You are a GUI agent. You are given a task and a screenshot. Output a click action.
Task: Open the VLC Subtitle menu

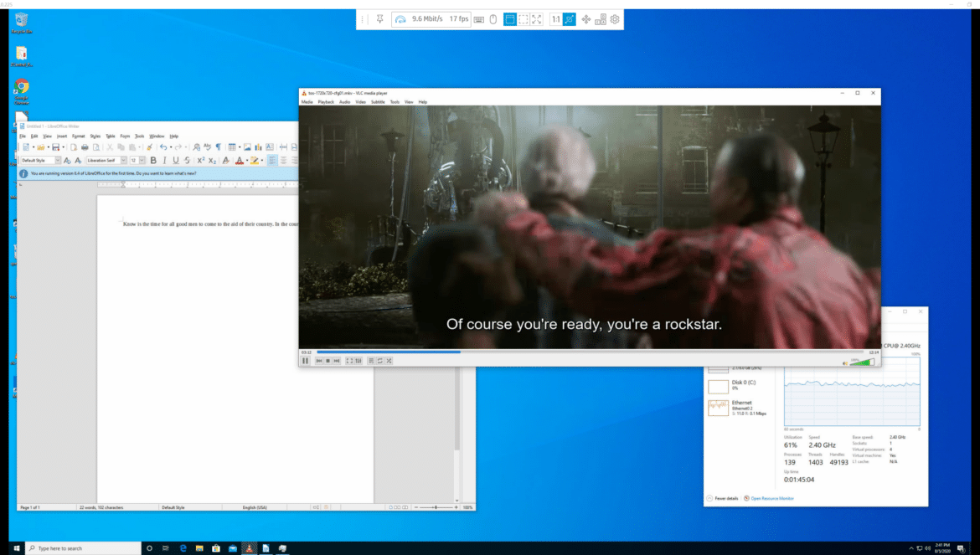point(378,102)
